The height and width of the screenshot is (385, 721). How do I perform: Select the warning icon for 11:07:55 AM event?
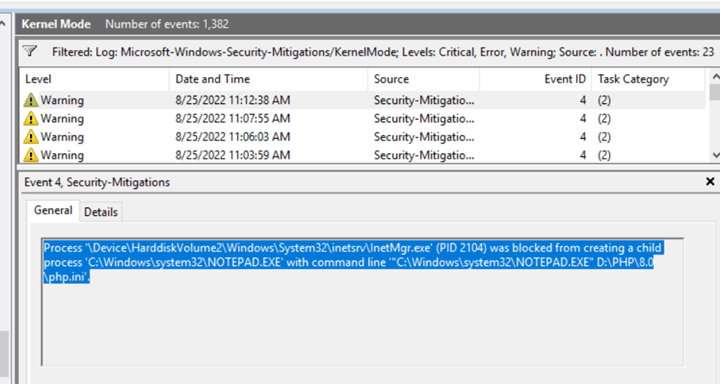pos(31,118)
